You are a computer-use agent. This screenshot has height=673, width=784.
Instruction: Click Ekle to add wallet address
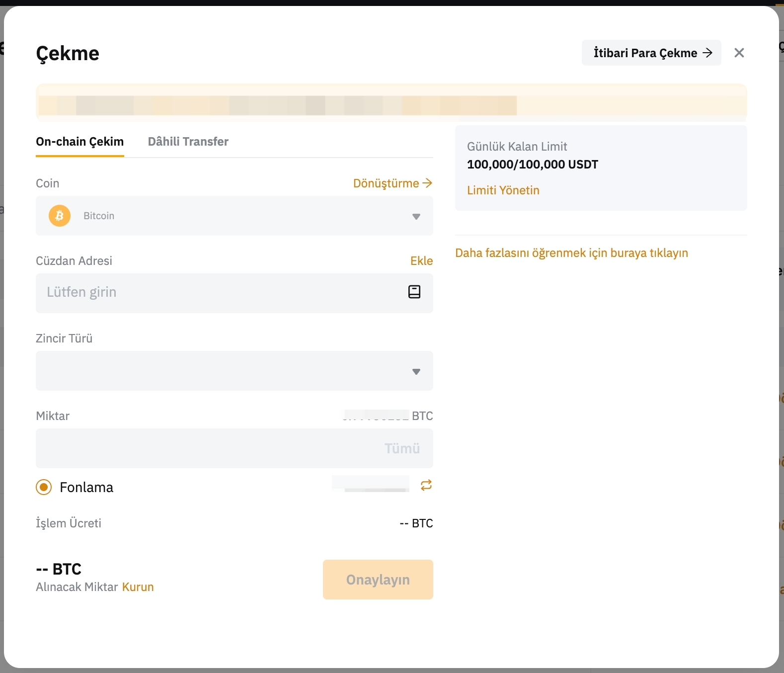(x=421, y=261)
